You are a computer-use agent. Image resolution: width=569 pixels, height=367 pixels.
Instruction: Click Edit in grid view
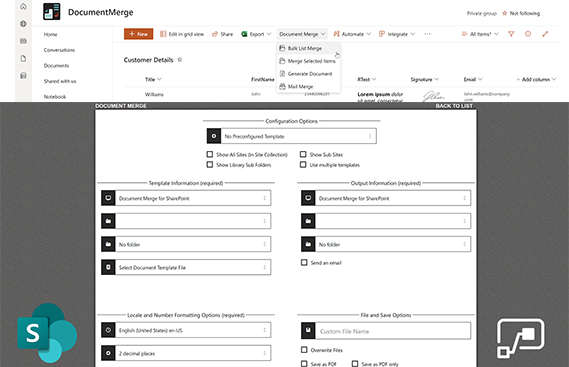pyautogui.click(x=182, y=34)
